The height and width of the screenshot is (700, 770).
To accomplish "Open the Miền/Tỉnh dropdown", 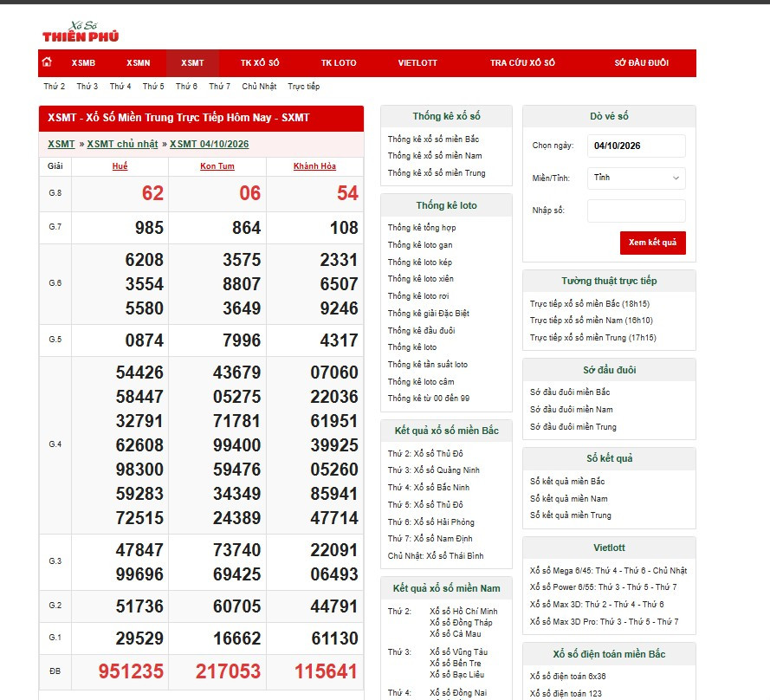I will click(636, 178).
